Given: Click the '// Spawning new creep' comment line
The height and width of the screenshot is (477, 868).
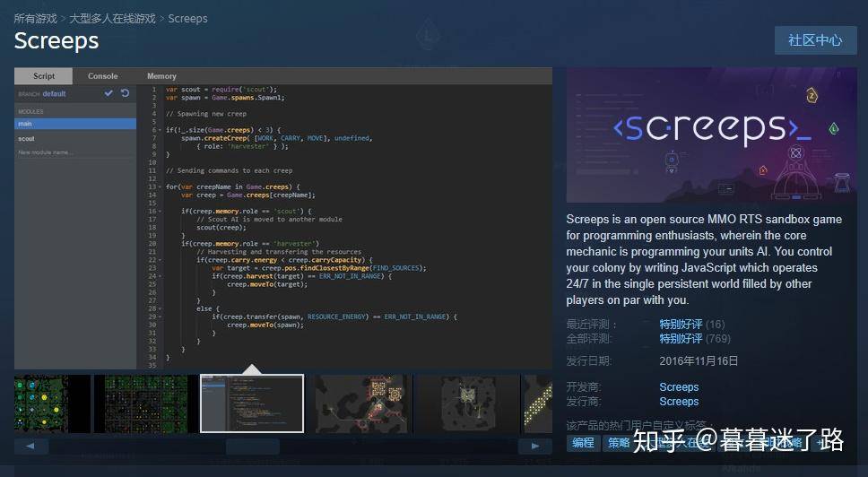Looking at the screenshot, I should click(x=206, y=114).
